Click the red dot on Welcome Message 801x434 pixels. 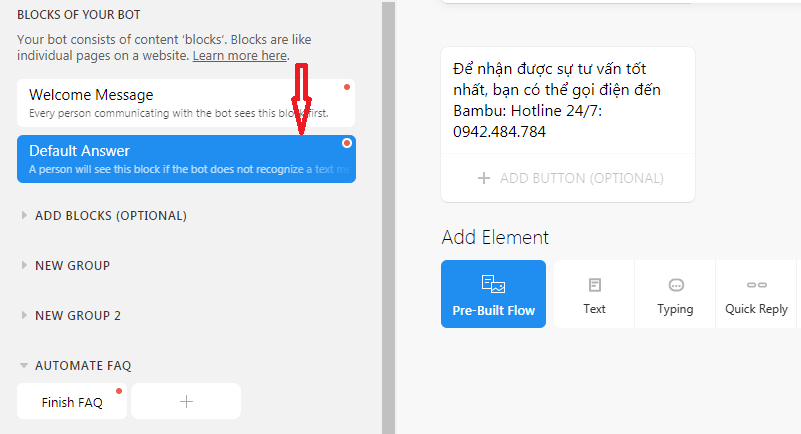click(x=347, y=87)
